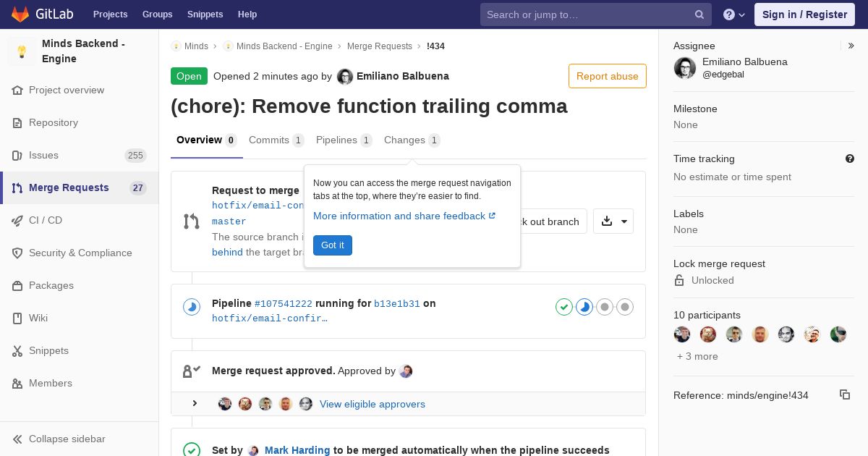Click the GitLab fox logo
Screen dimensions: 868x456
coord(20,14)
